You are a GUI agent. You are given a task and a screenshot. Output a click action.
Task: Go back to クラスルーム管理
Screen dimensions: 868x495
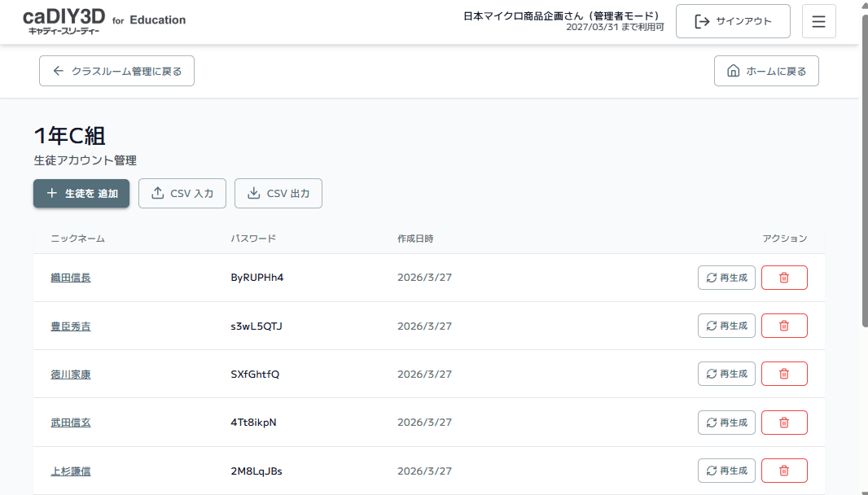coord(116,71)
